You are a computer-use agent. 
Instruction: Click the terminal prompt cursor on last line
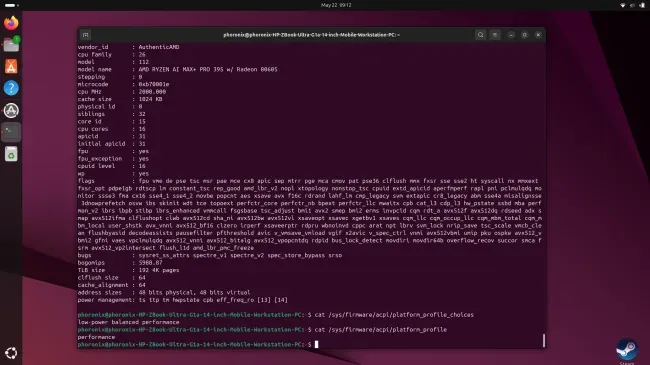[x=316, y=344]
